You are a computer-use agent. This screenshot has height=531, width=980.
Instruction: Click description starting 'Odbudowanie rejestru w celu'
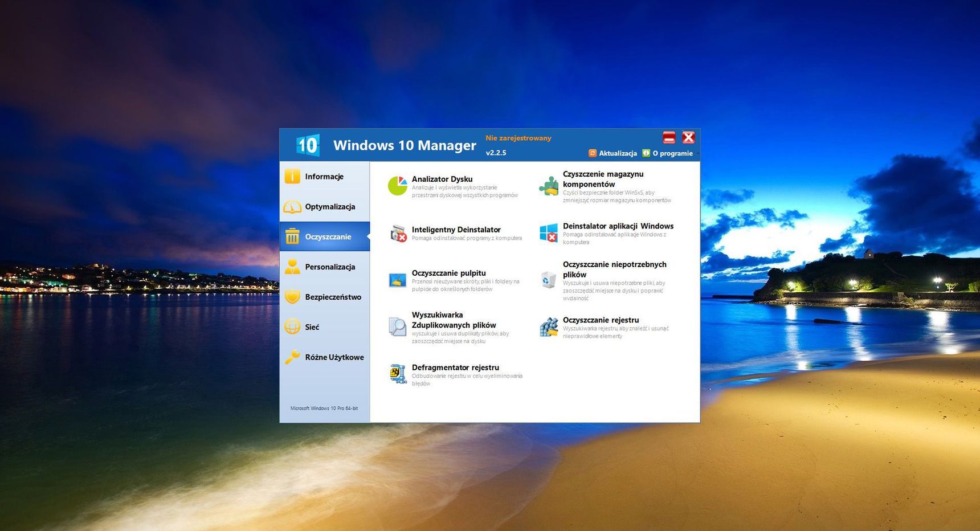tap(467, 379)
